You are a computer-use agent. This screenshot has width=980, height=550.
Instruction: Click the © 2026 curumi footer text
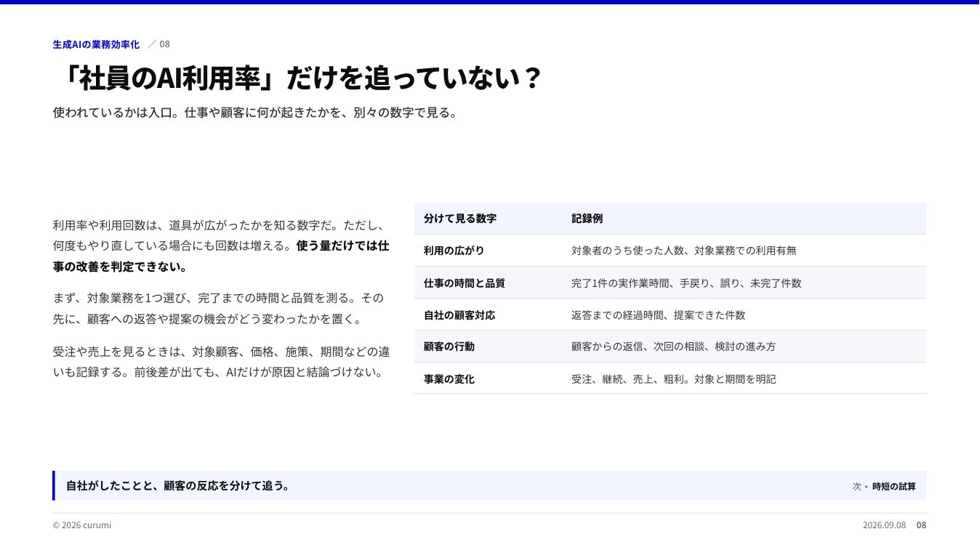click(x=82, y=525)
